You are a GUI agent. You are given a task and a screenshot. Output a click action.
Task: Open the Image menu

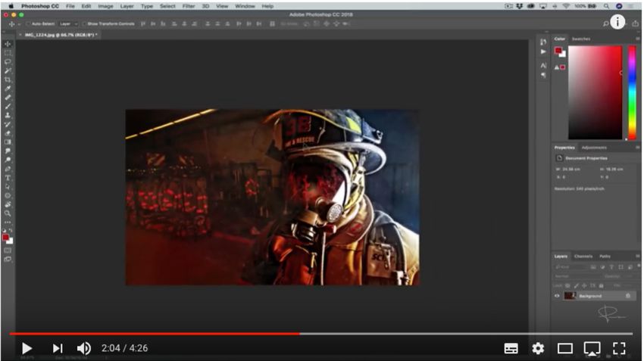[105, 6]
